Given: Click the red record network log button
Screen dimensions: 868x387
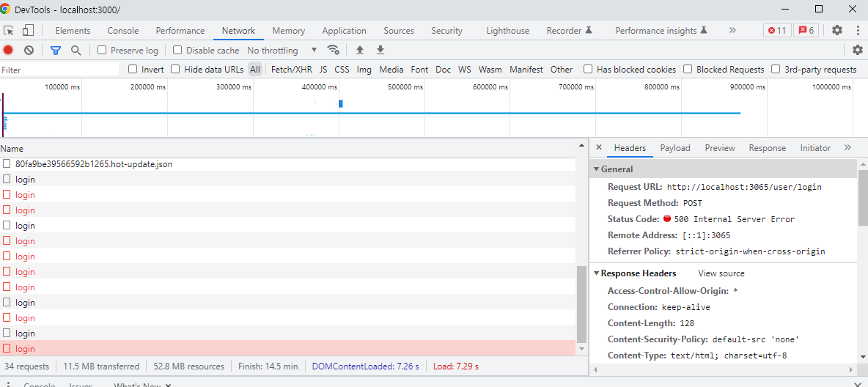Looking at the screenshot, I should pyautogui.click(x=8, y=50).
